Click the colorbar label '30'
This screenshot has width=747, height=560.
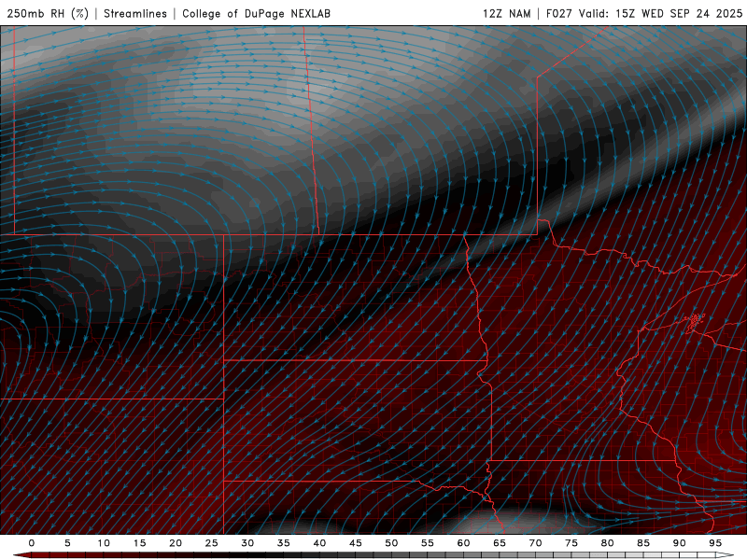point(247,543)
